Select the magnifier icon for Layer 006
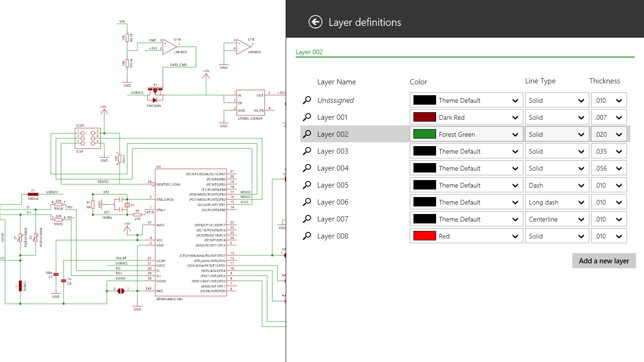This screenshot has height=362, width=644. (307, 202)
